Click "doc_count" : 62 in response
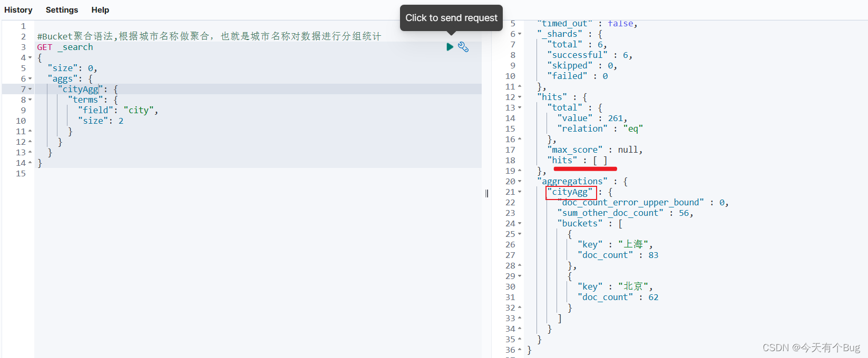This screenshot has width=868, height=358. pos(618,297)
